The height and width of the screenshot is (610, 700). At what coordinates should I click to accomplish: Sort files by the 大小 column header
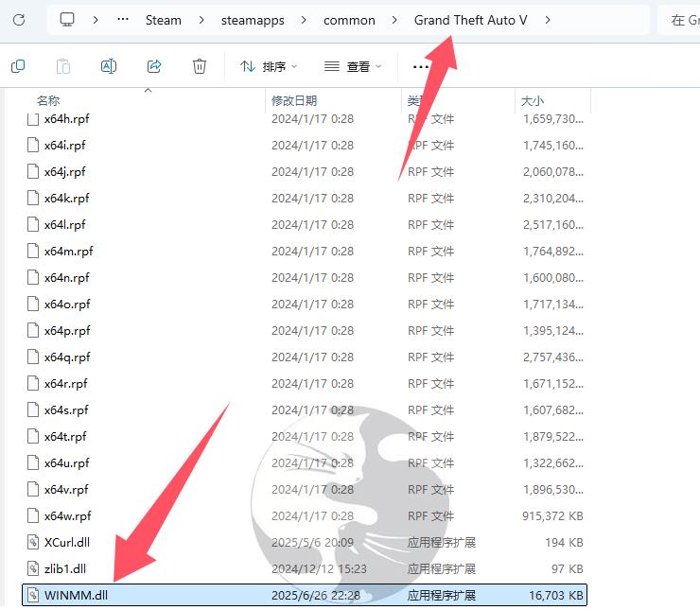point(532,99)
